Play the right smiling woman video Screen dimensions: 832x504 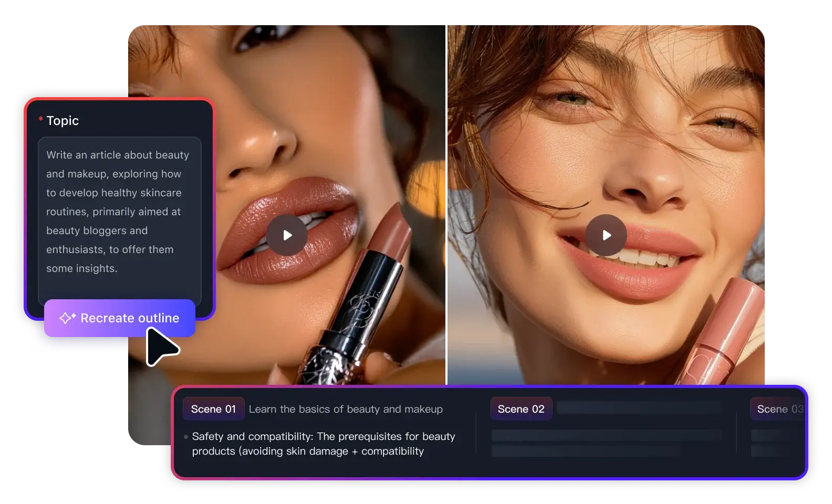pos(606,235)
